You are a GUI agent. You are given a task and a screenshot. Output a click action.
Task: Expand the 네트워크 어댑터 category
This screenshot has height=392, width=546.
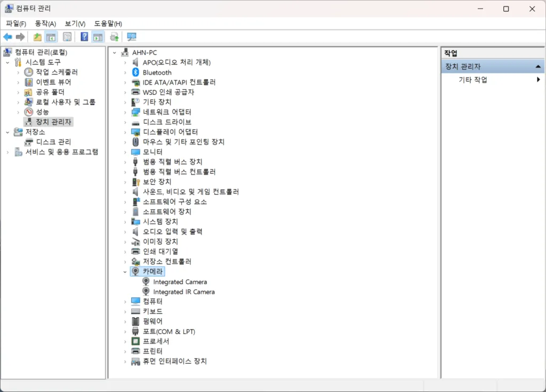(x=125, y=112)
